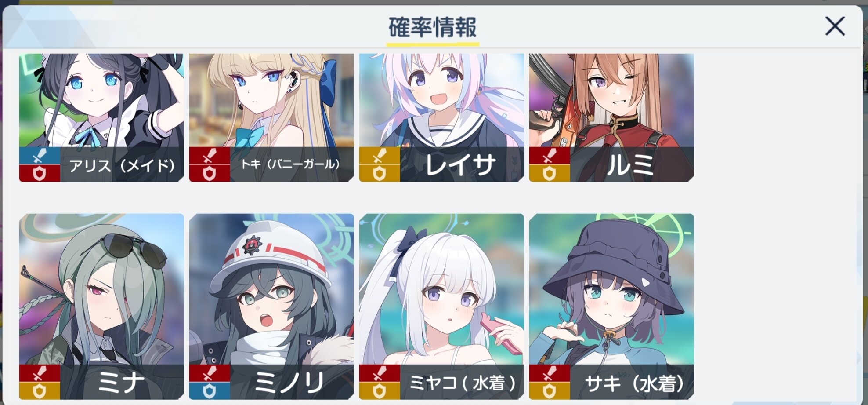Click red attack-type icon on サキ card

(x=550, y=373)
